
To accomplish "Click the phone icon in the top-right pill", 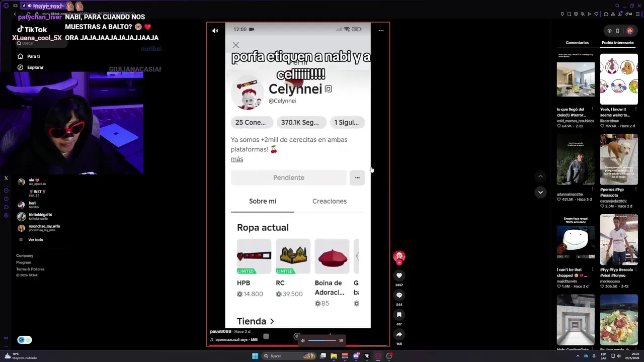I will pos(617,31).
